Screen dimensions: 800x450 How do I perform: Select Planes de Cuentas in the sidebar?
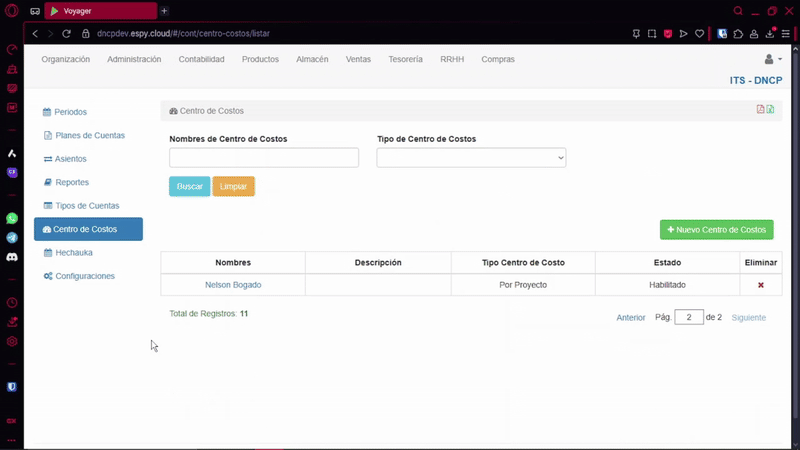89,135
